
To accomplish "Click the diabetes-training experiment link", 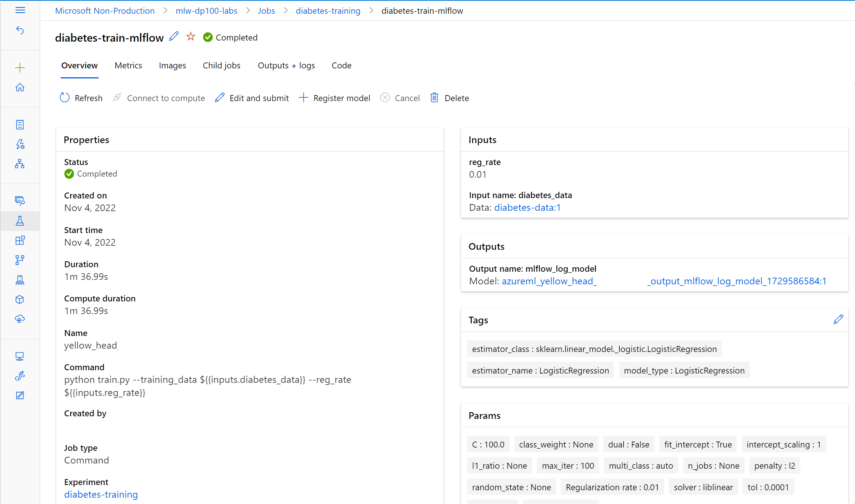I will [101, 494].
